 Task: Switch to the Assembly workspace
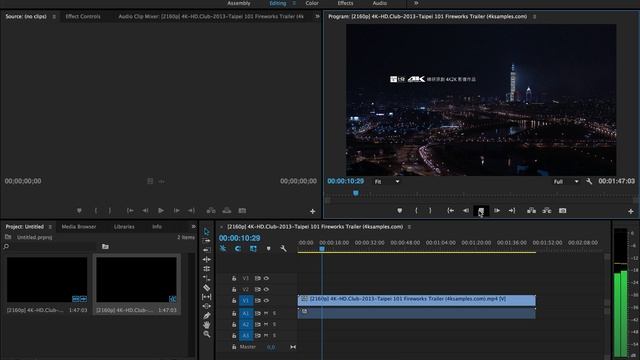click(x=239, y=3)
